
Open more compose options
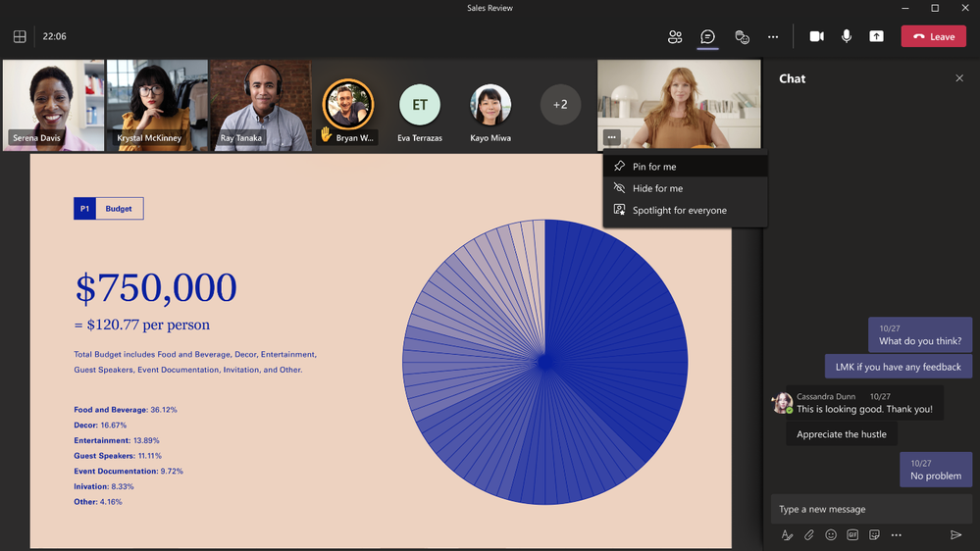click(897, 534)
